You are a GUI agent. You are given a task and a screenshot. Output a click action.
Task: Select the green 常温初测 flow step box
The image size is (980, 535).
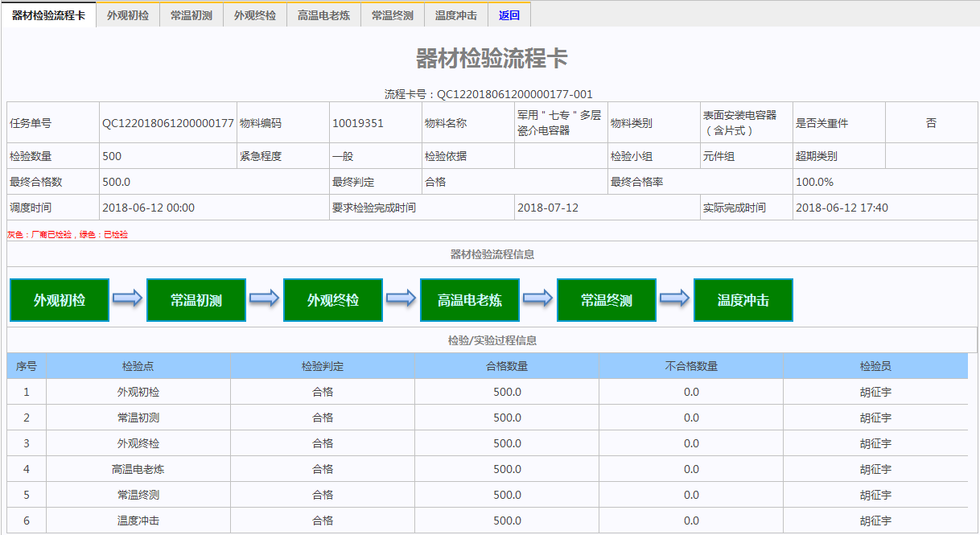196,300
